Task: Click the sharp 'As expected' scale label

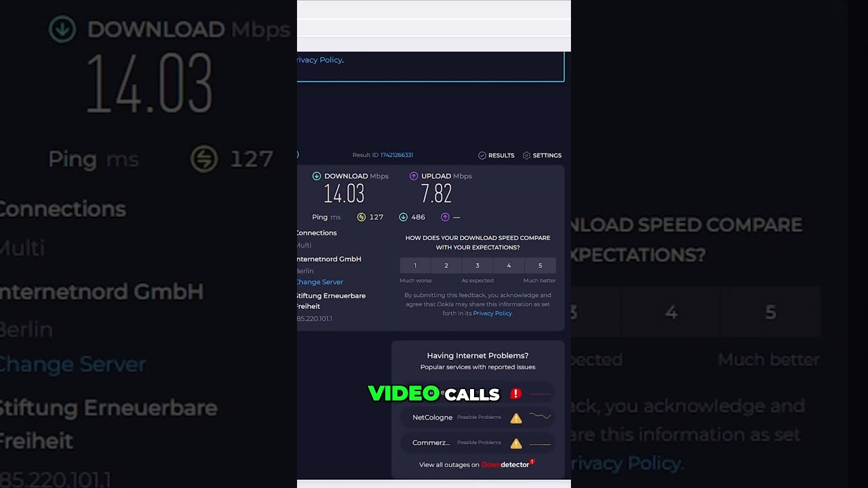Action: click(477, 281)
